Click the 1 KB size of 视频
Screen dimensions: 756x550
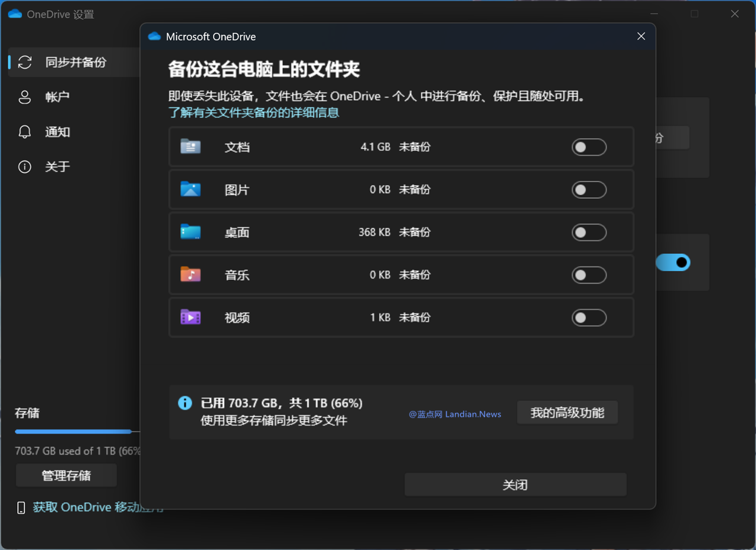click(380, 317)
